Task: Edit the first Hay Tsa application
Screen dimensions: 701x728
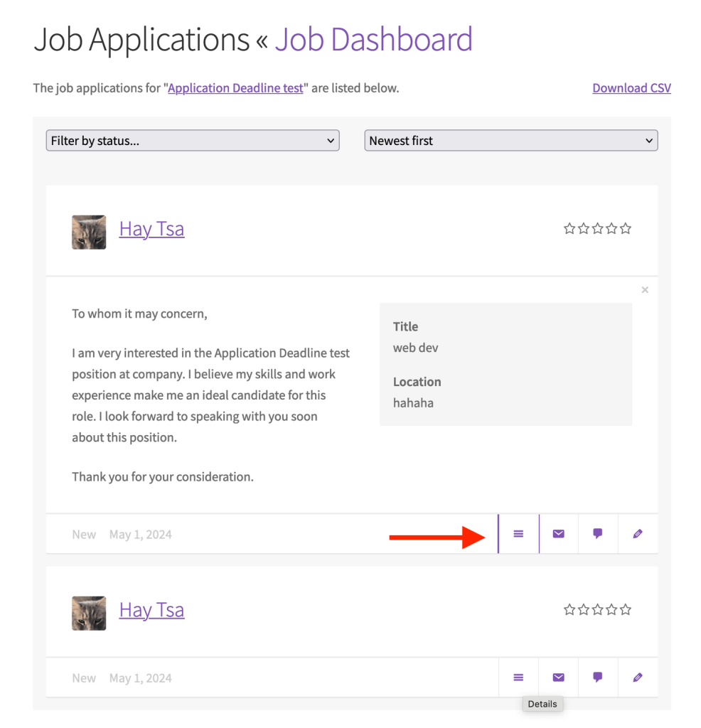Action: 638,534
